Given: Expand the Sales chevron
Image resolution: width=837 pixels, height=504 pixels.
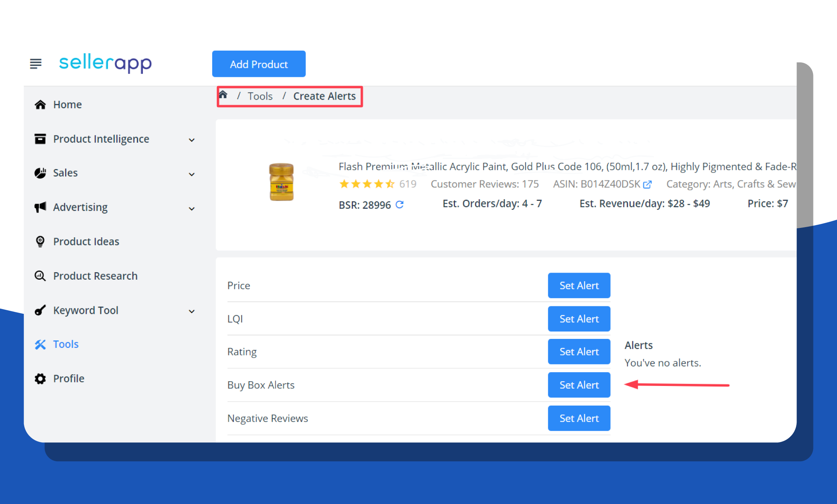Looking at the screenshot, I should pos(192,174).
